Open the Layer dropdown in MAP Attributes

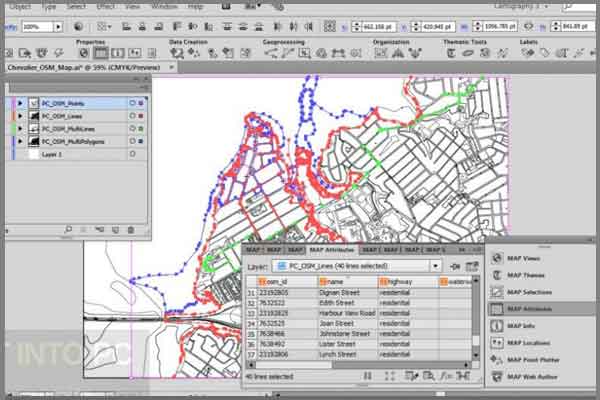pos(435,266)
